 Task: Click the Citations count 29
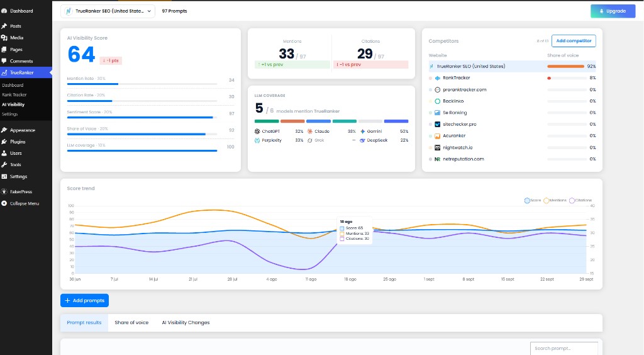pyautogui.click(x=365, y=54)
